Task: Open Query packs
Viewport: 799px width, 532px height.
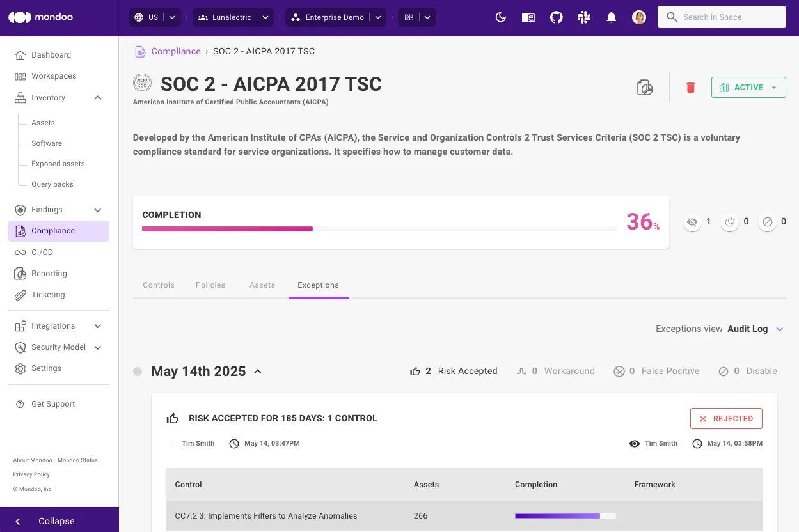Action: 52,184
